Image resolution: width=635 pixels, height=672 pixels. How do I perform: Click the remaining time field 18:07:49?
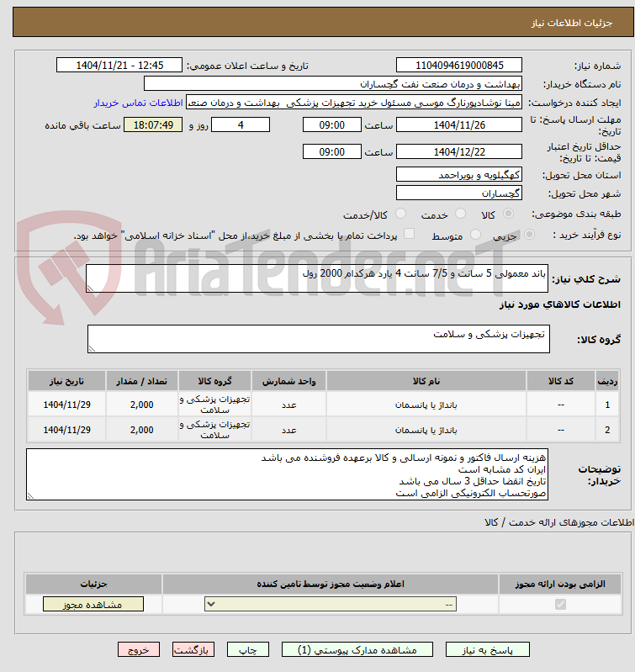tap(153, 124)
